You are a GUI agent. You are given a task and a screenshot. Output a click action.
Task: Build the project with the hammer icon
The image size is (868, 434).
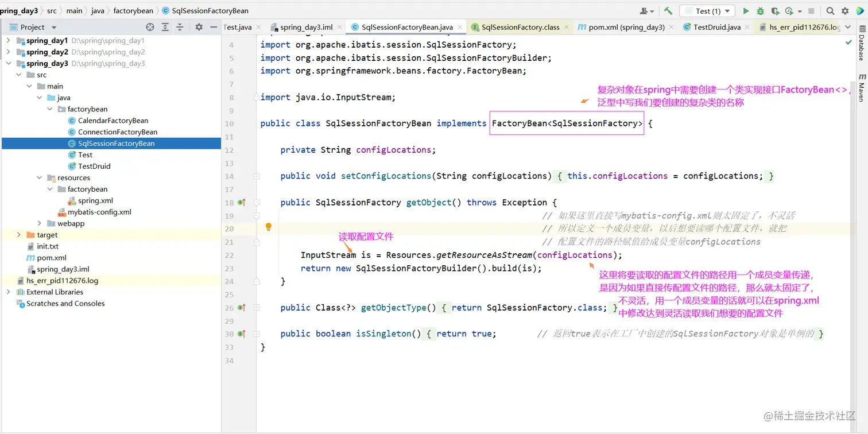668,11
